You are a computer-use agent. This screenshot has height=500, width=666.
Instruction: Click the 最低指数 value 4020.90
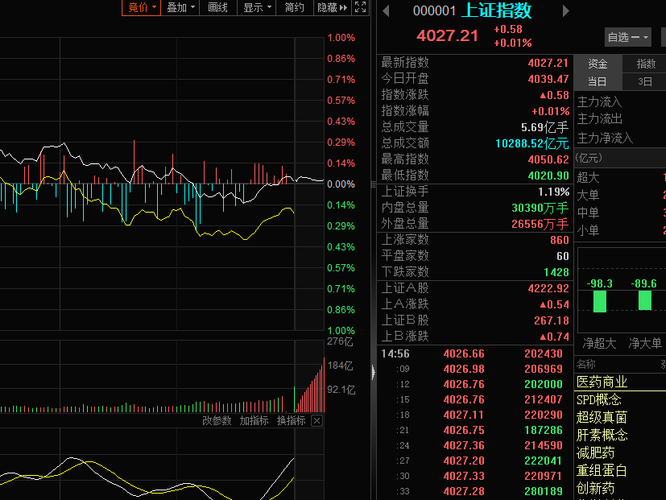click(548, 175)
